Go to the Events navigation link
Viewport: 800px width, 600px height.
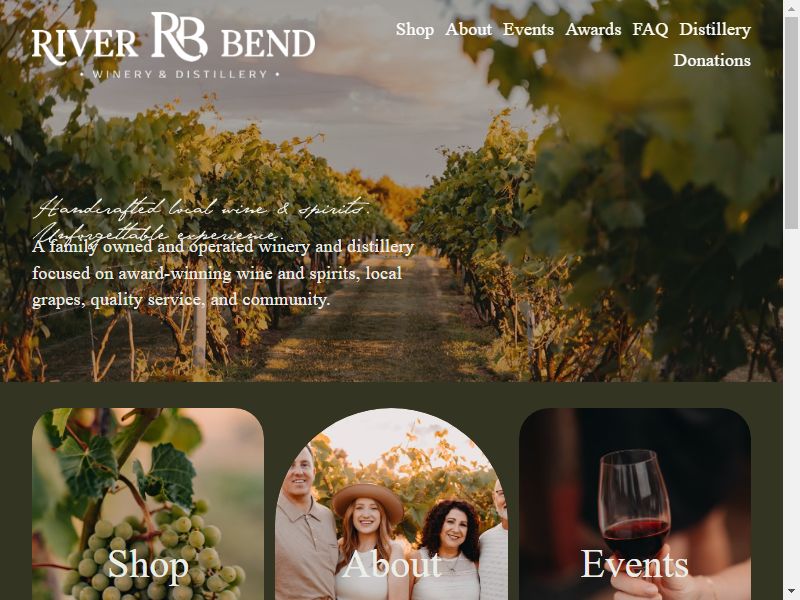528,30
